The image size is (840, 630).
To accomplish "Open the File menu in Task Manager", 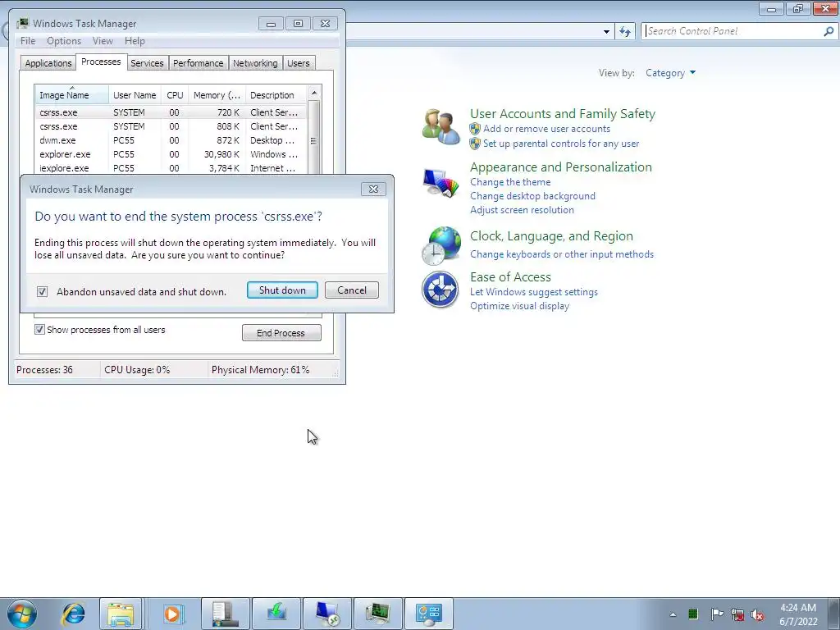I will [28, 41].
